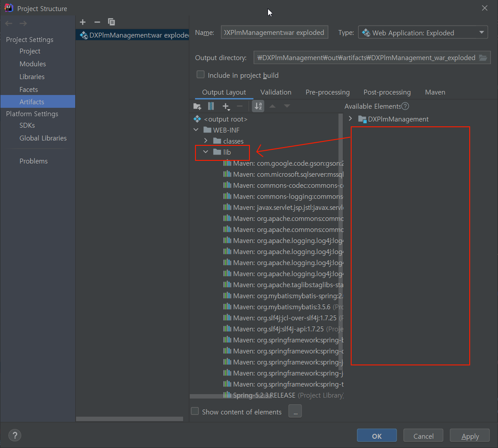Screen dimensions: 498x448
Task: Expand DXPlmManagement in Available Elements
Action: point(350,119)
